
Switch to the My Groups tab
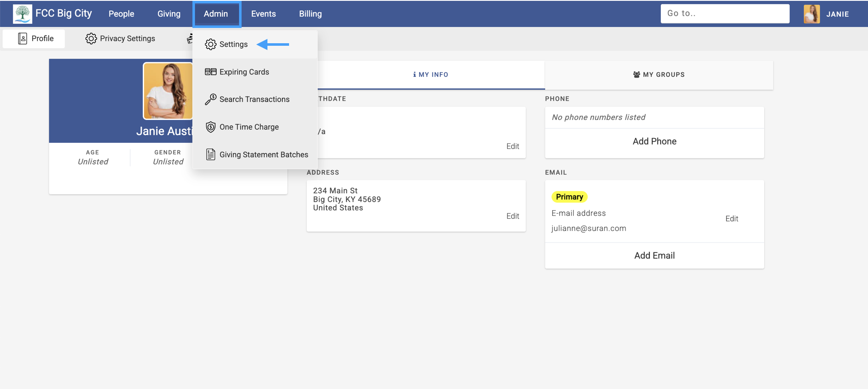[659, 74]
